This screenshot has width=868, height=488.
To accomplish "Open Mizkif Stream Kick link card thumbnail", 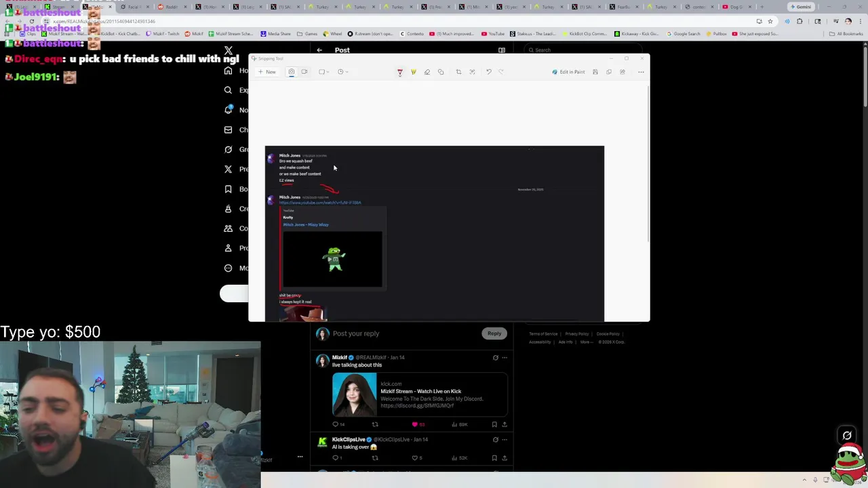I will click(354, 394).
